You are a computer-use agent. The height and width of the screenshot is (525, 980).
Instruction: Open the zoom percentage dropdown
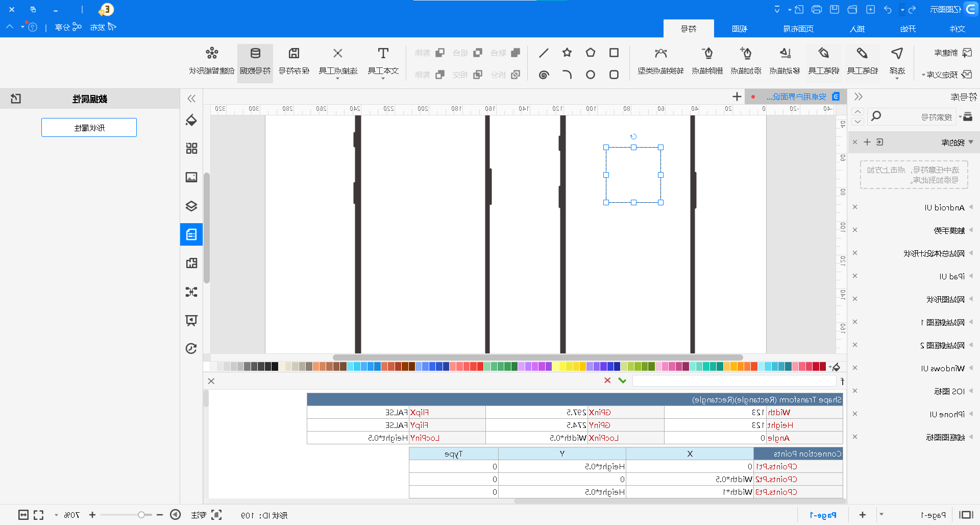click(56, 515)
